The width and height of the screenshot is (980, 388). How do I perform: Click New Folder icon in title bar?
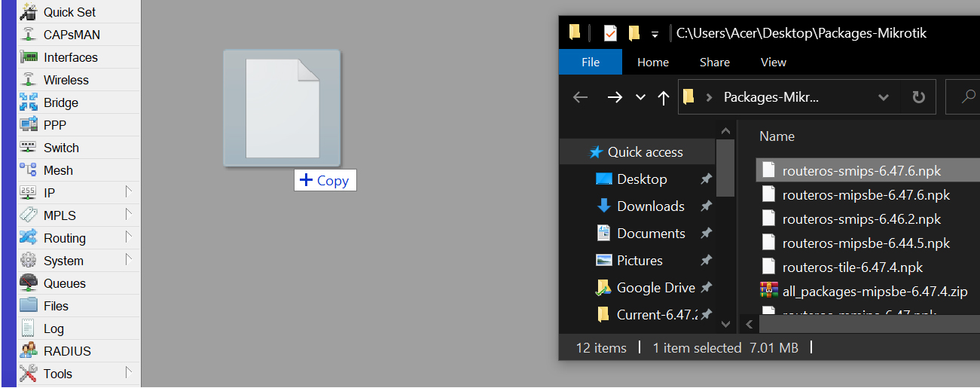pyautogui.click(x=633, y=33)
